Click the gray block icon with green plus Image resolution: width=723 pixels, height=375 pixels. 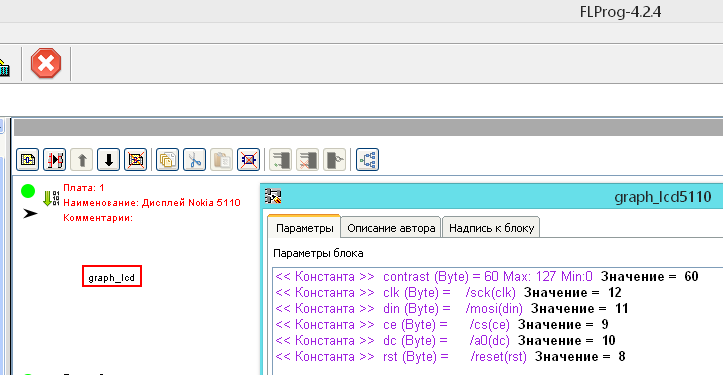[x=280, y=160]
